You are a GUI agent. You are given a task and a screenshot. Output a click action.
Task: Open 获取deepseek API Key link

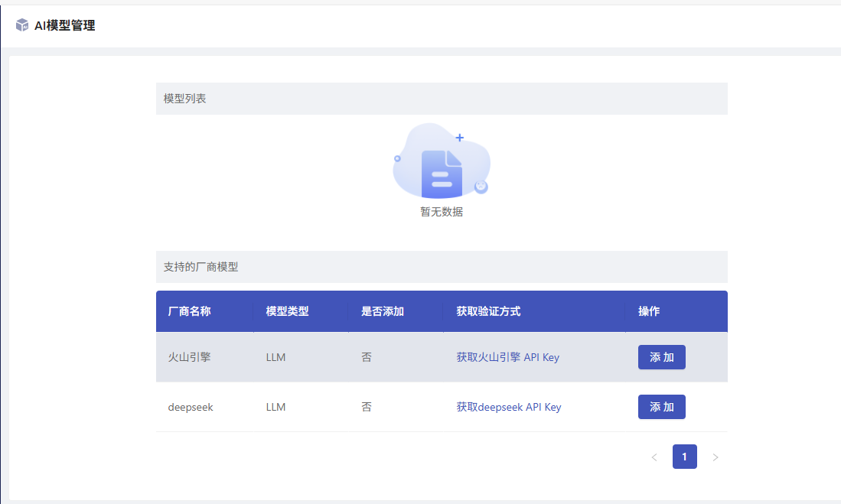click(x=509, y=407)
